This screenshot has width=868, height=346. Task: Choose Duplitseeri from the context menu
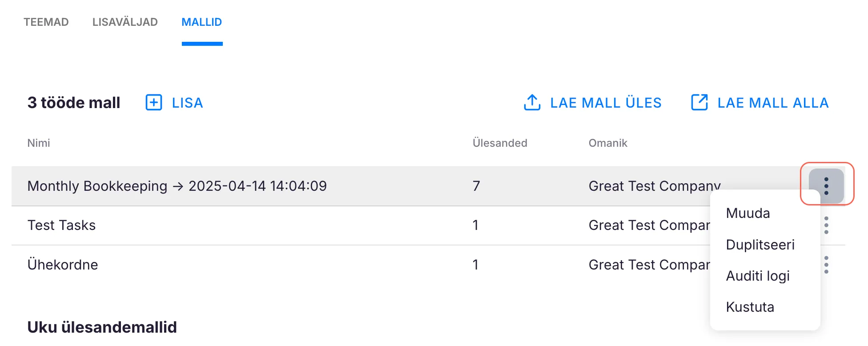coord(760,245)
